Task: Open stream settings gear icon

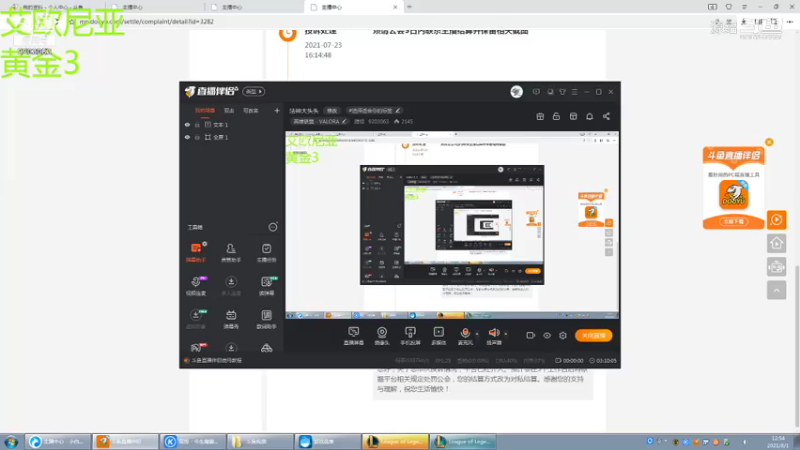Action: (563, 335)
